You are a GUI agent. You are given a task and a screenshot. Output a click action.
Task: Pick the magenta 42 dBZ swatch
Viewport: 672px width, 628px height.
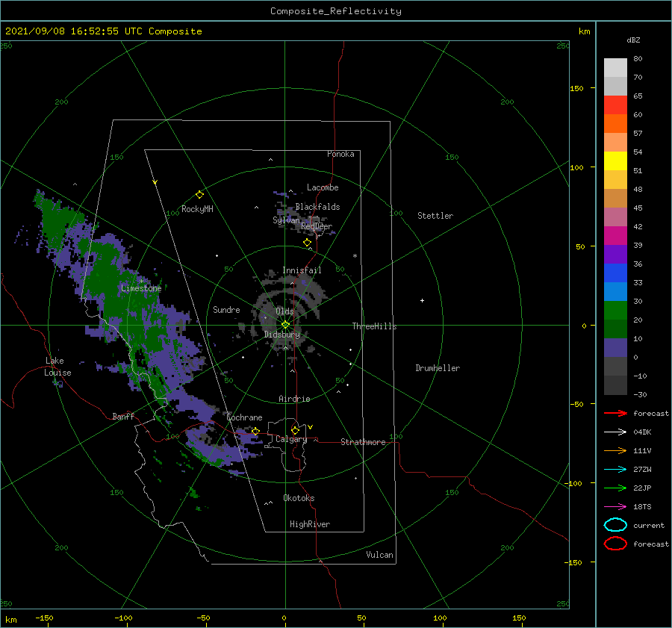click(615, 235)
